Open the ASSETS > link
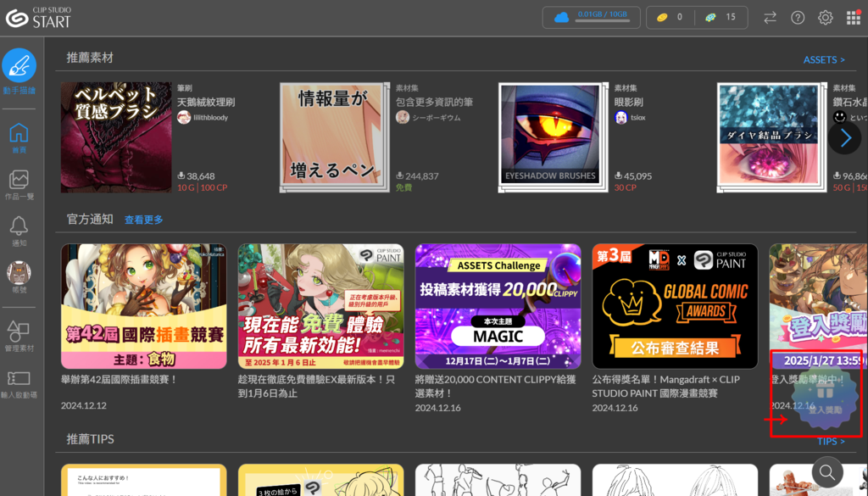Image resolution: width=868 pixels, height=496 pixels. click(x=824, y=59)
